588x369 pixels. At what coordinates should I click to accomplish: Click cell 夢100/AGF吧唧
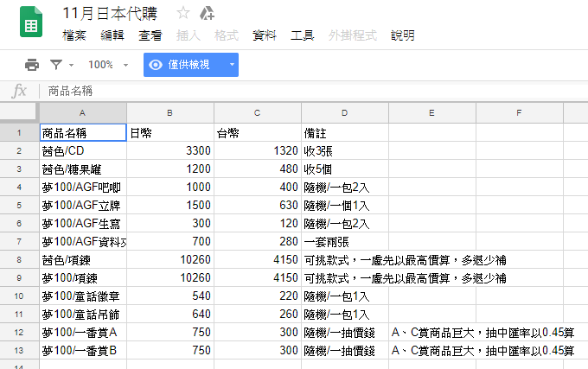pyautogui.click(x=83, y=187)
